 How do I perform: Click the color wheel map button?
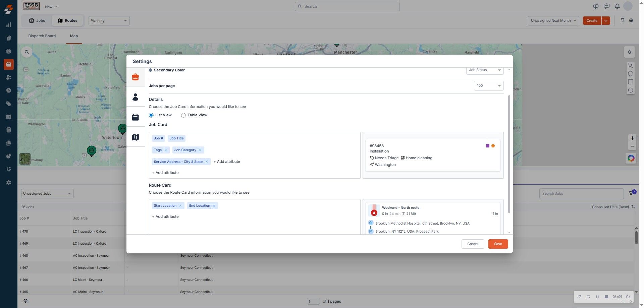[x=631, y=158]
